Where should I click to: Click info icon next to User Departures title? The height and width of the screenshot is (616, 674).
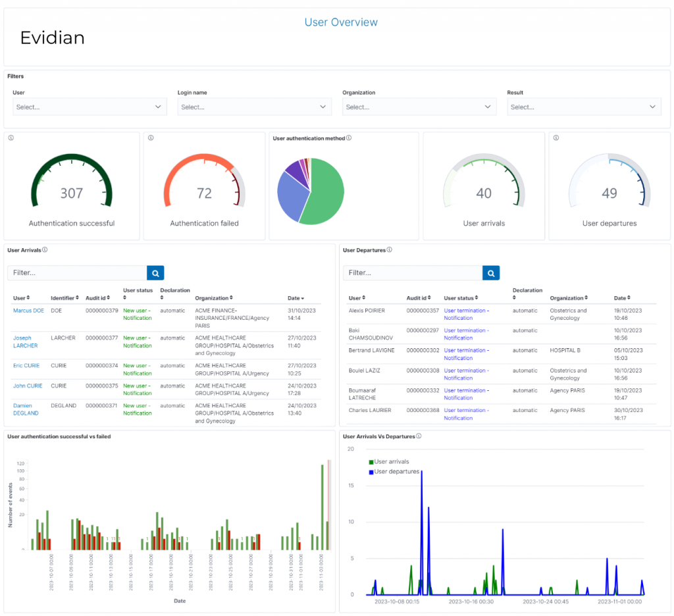(x=390, y=250)
